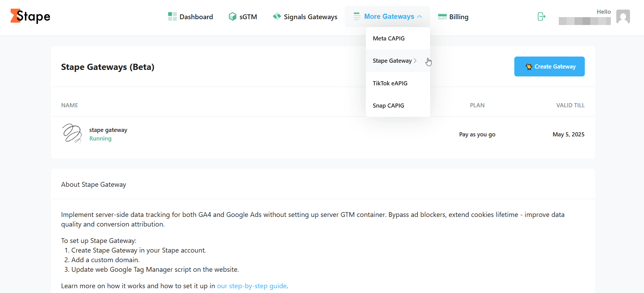Viewport: 644px width, 293px height.
Task: Click the NAME column header
Action: [69, 105]
